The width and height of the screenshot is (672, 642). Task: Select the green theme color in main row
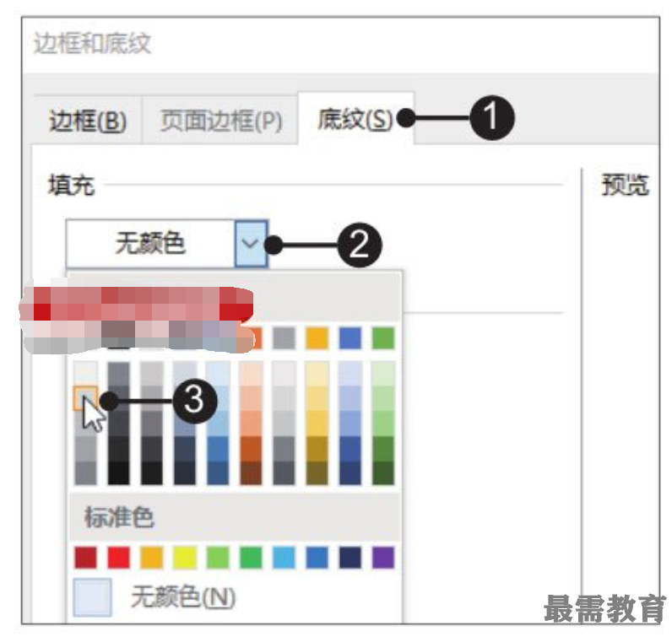pyautogui.click(x=383, y=338)
